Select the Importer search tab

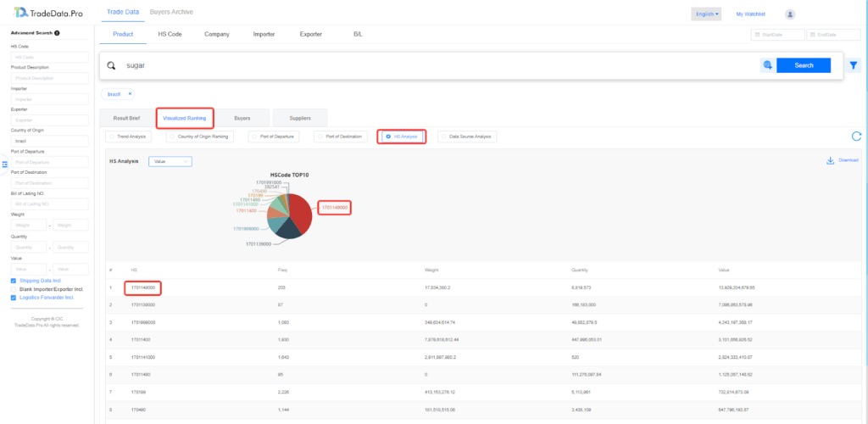[x=264, y=34]
